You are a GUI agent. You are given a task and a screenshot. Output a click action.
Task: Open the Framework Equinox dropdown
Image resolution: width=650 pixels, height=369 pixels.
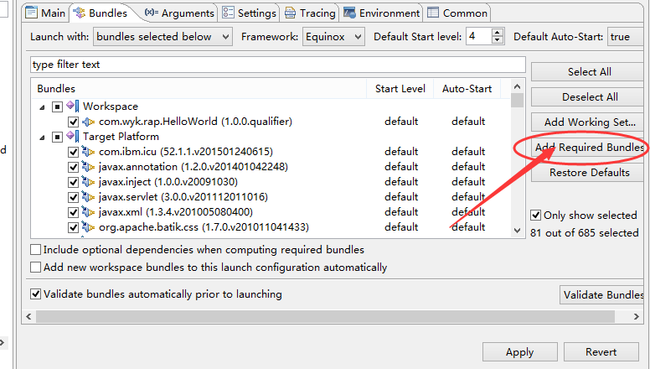click(x=333, y=37)
